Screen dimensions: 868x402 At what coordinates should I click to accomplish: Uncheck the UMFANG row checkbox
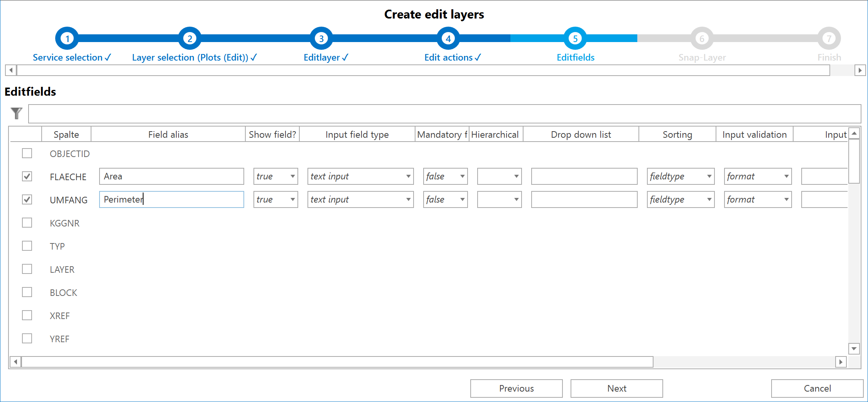(27, 199)
